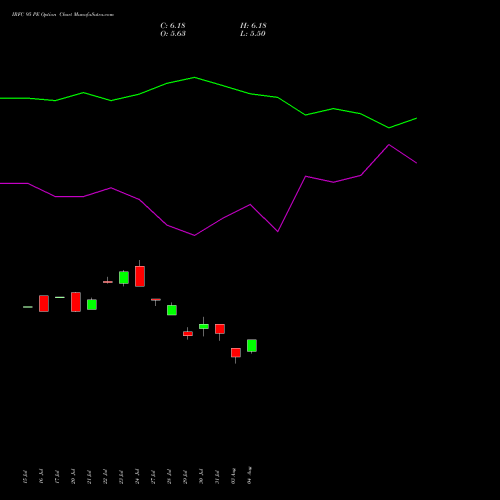Click the tall red candle for 24 Jul
The height and width of the screenshot is (500, 500).
[x=140, y=276]
